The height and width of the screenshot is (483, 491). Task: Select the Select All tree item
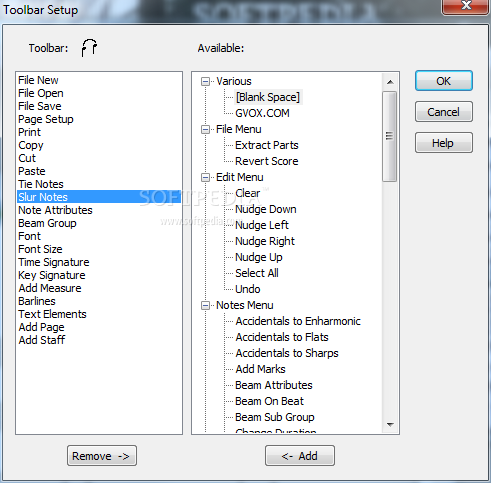(x=257, y=273)
